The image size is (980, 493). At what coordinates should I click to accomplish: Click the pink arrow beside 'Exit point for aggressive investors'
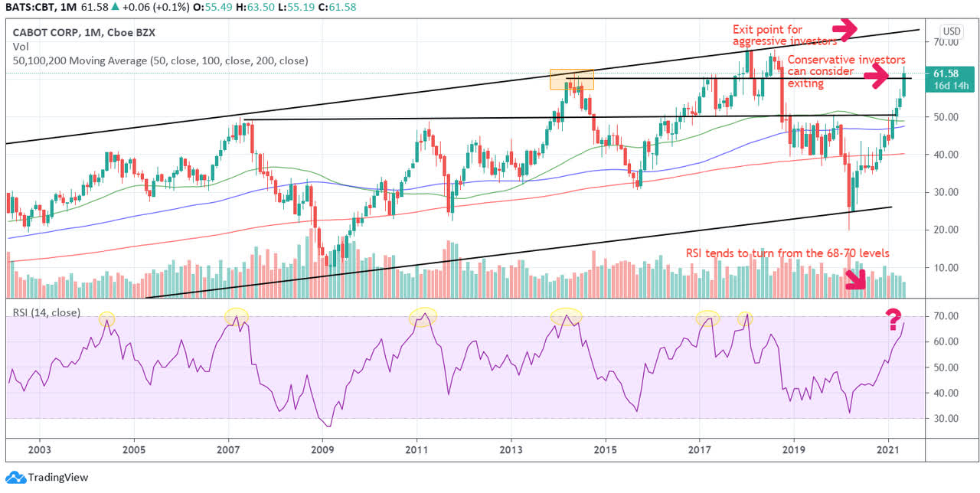click(844, 30)
